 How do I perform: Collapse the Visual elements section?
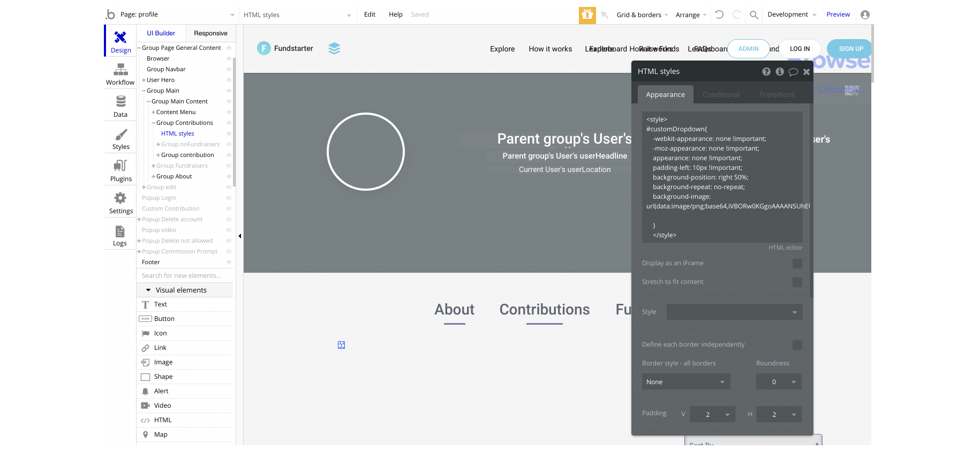click(148, 290)
